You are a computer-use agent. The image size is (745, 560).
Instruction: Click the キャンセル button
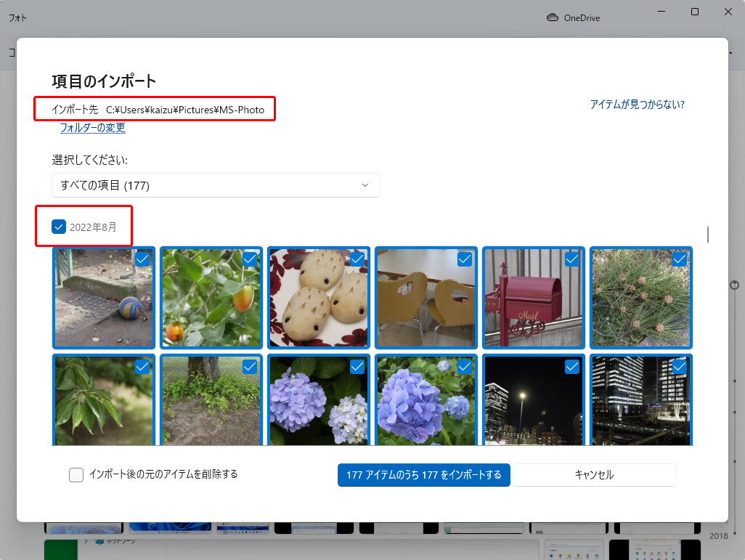coord(595,475)
